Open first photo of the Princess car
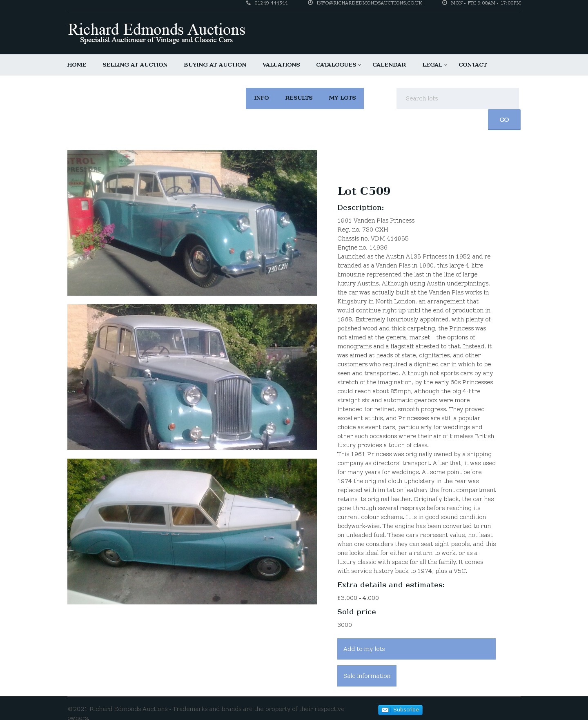Image resolution: width=588 pixels, height=720 pixels. [x=192, y=223]
